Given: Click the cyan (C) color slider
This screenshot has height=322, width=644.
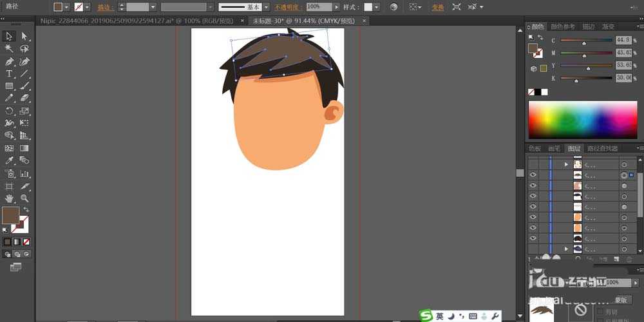Looking at the screenshot, I should tap(586, 41).
